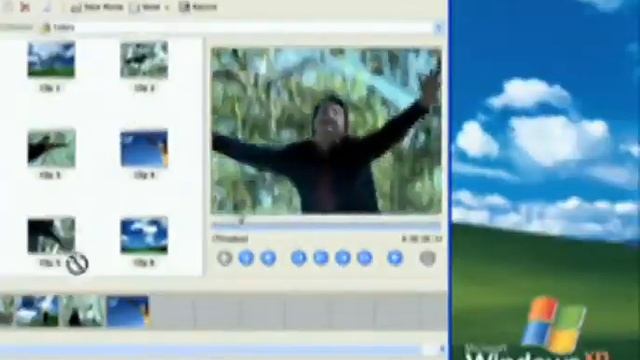
Task: Step to the next frame
Action: coord(343,258)
